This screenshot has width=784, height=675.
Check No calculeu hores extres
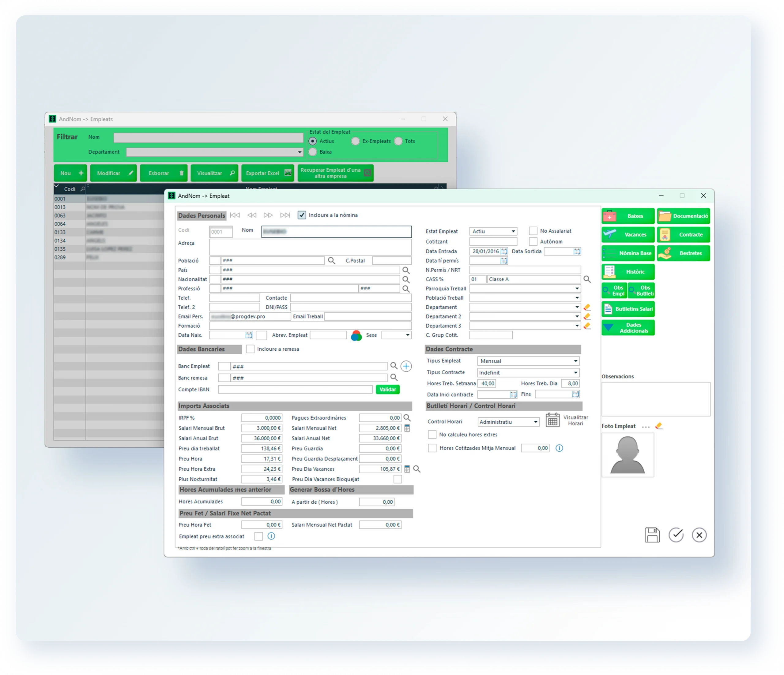[x=432, y=434]
